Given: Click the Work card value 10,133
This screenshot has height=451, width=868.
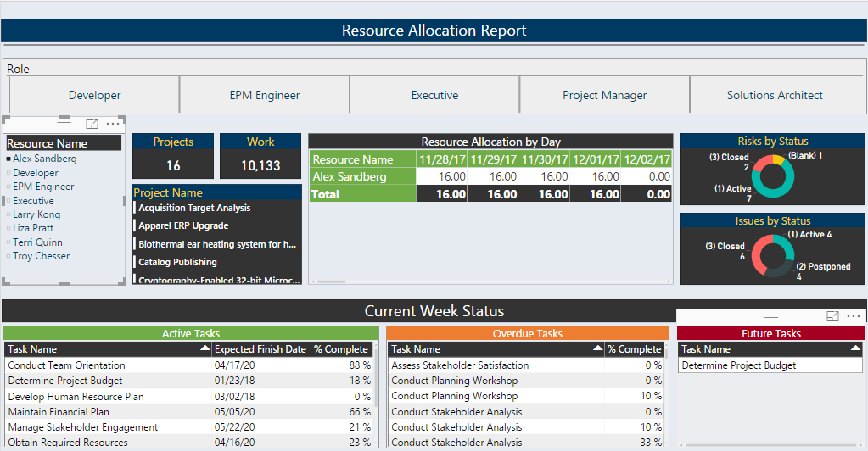Looking at the screenshot, I should coord(260,165).
